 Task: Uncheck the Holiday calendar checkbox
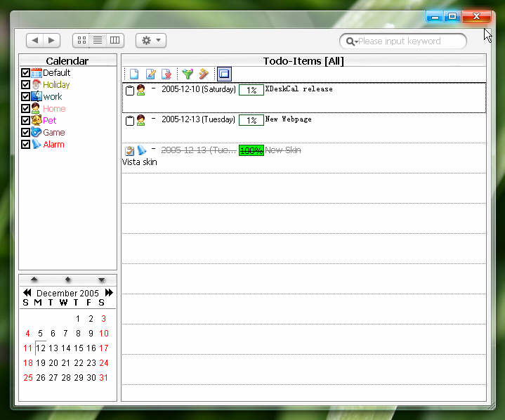pyautogui.click(x=25, y=85)
